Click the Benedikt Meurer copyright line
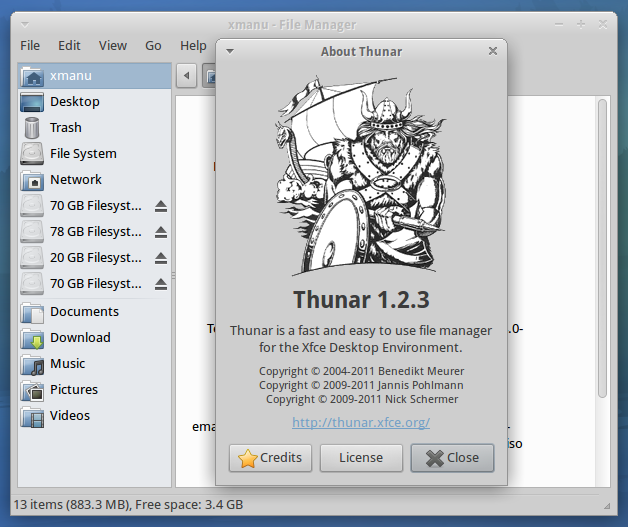This screenshot has height=527, width=628. pos(361,371)
